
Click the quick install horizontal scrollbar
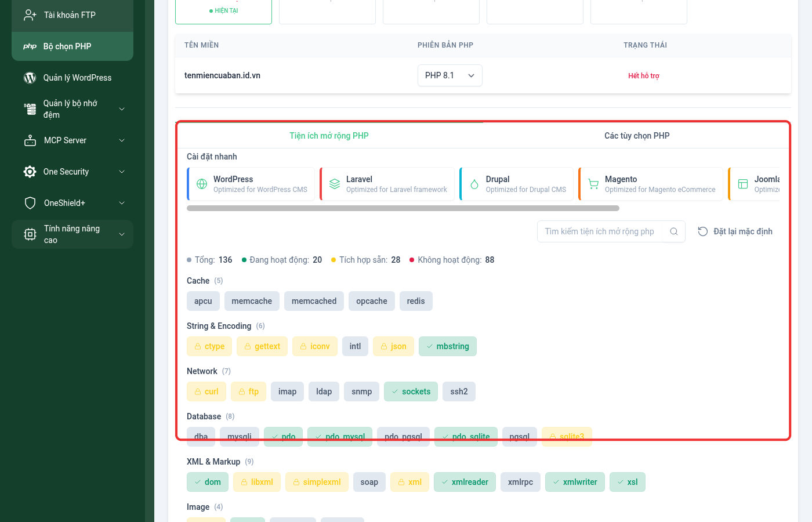[403, 208]
